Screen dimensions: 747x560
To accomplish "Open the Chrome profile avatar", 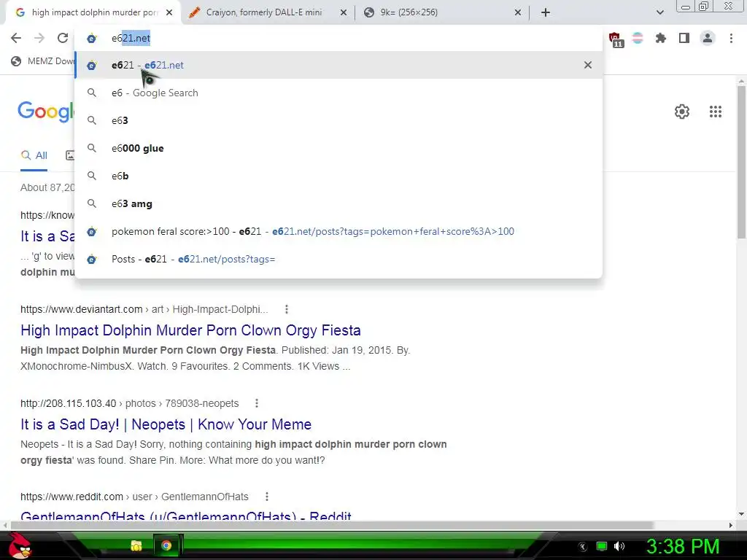I will coord(708,38).
